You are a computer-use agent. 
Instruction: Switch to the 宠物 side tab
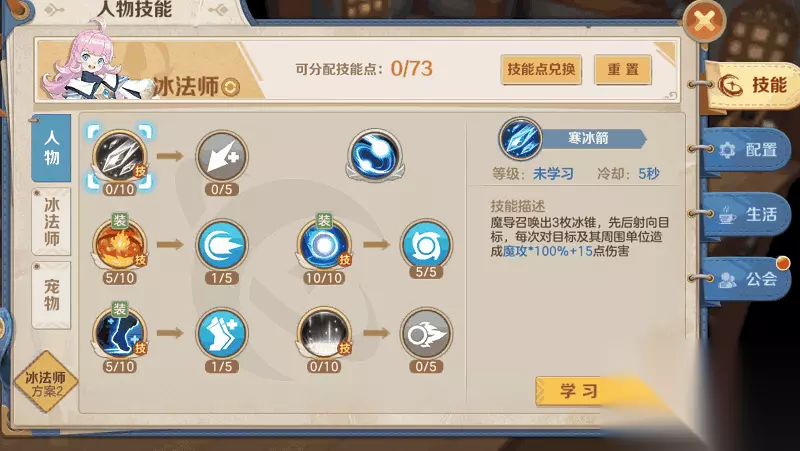[x=51, y=295]
